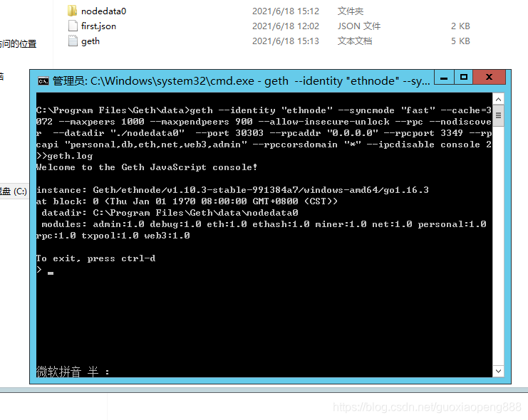Click the cmd scrollbar up arrow
This screenshot has height=420, width=528.
point(498,99)
